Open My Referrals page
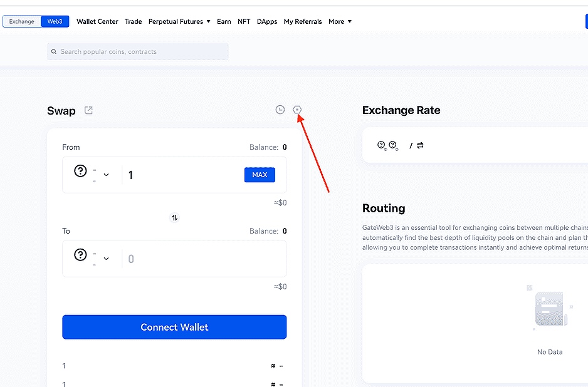This screenshot has width=588, height=387. pyautogui.click(x=303, y=21)
